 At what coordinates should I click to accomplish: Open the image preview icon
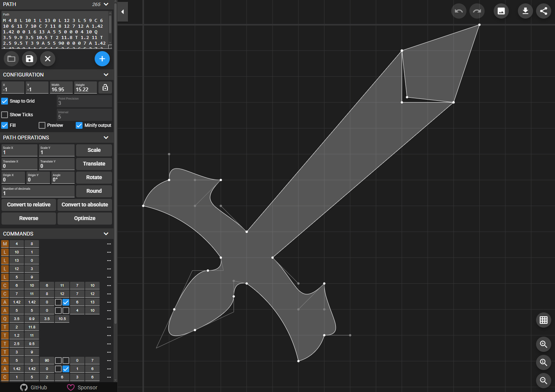coord(501,11)
